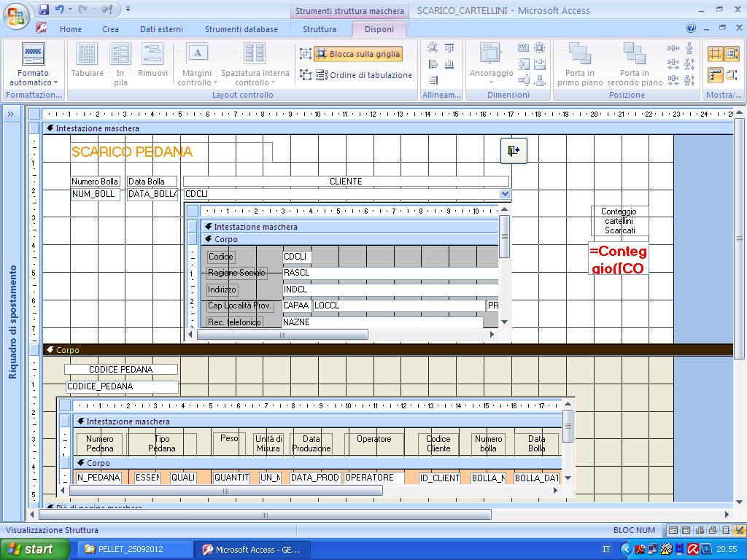Expand hidden system tray icons arrow
747x560 pixels.
[x=627, y=549]
